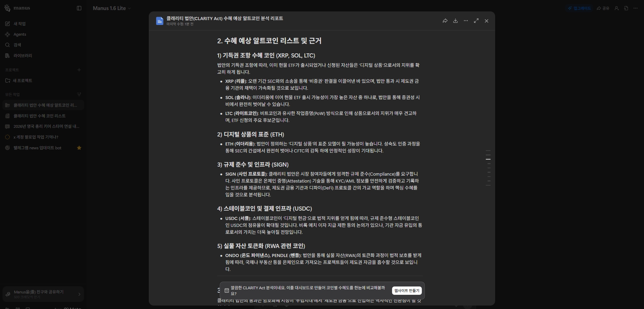Jump using the document outline marker
This screenshot has height=309, width=644.
[488, 159]
